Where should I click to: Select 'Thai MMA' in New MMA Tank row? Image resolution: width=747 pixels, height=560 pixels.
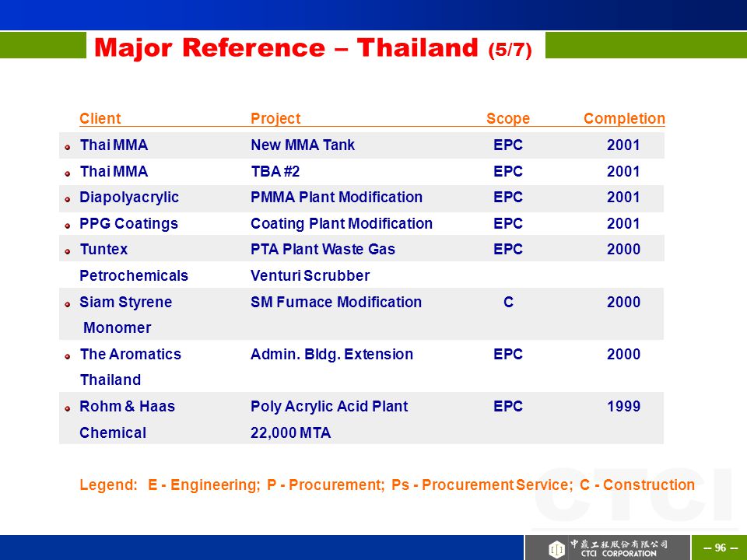coord(114,145)
